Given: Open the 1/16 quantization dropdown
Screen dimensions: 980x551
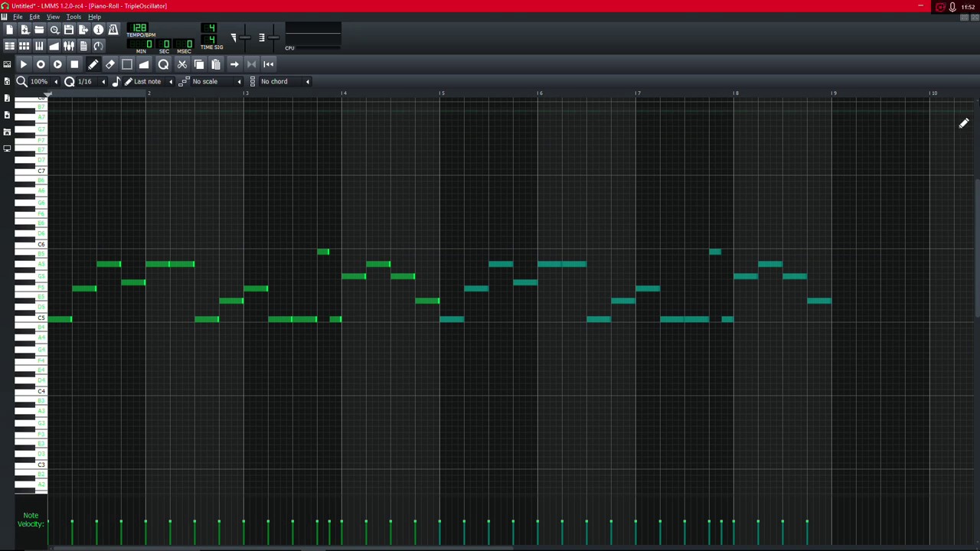Looking at the screenshot, I should pos(90,82).
